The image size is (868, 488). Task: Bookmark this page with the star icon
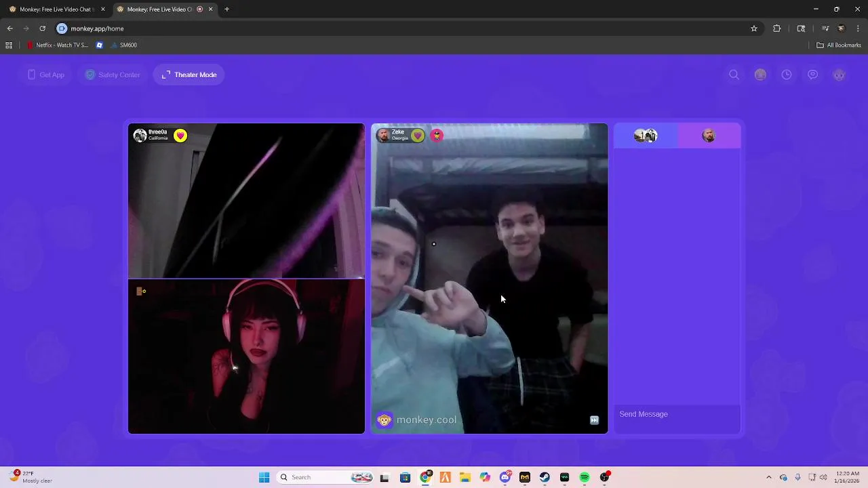[x=753, y=28]
